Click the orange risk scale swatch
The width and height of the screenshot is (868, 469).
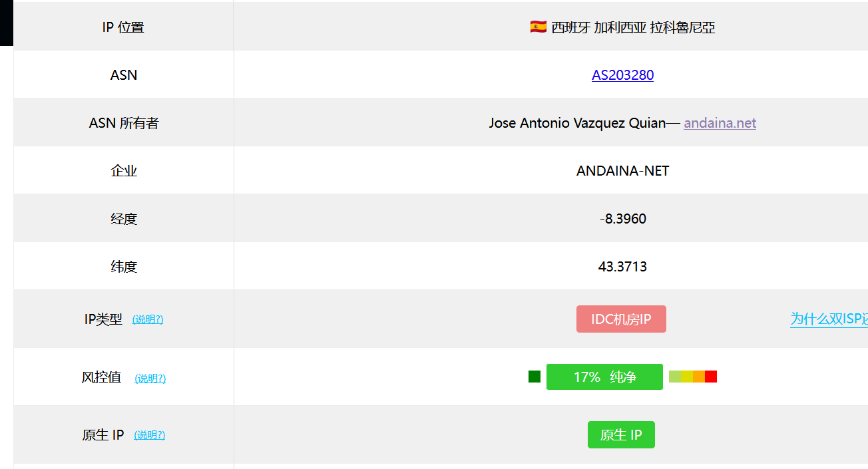coord(699,377)
